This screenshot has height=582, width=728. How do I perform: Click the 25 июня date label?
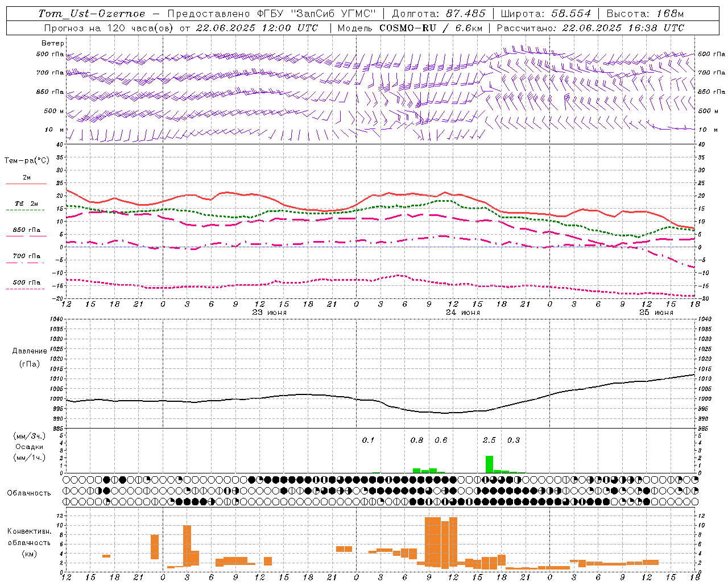pos(656,313)
